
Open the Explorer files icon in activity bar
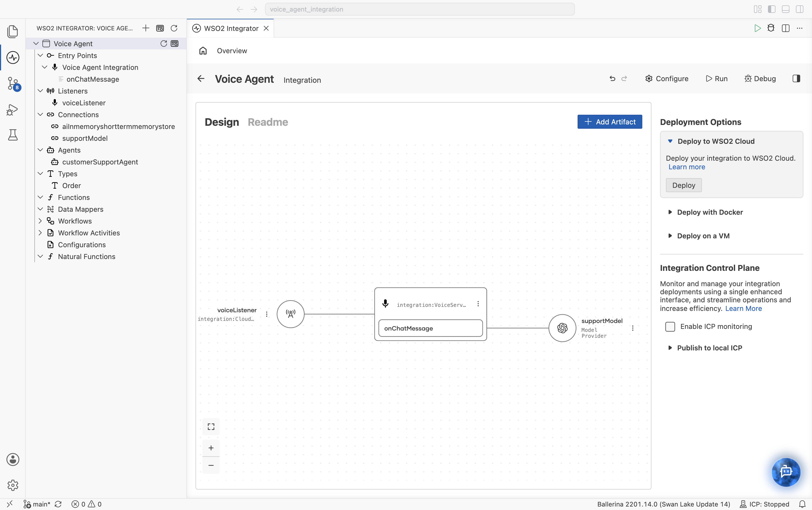(x=12, y=31)
